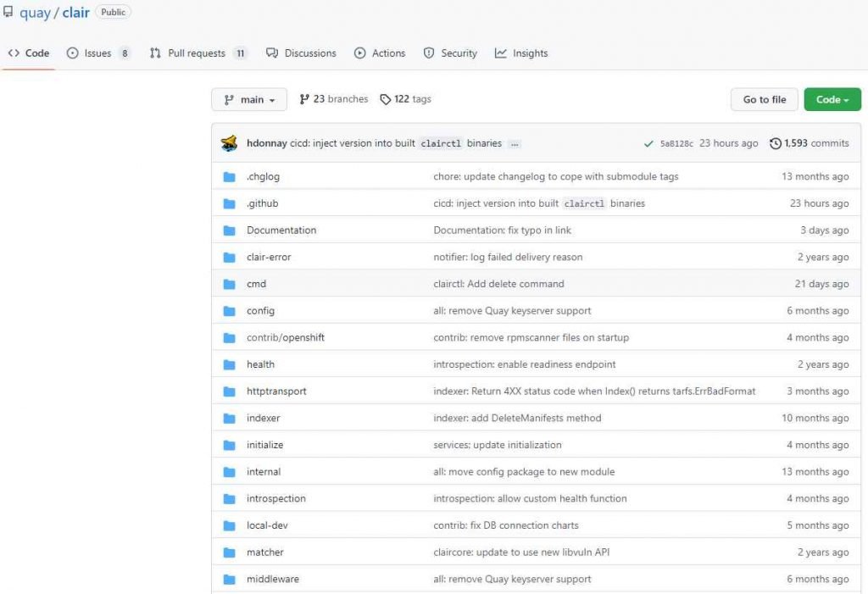The image size is (868, 594).
Task: Switch to the Code tab
Action: tap(29, 53)
